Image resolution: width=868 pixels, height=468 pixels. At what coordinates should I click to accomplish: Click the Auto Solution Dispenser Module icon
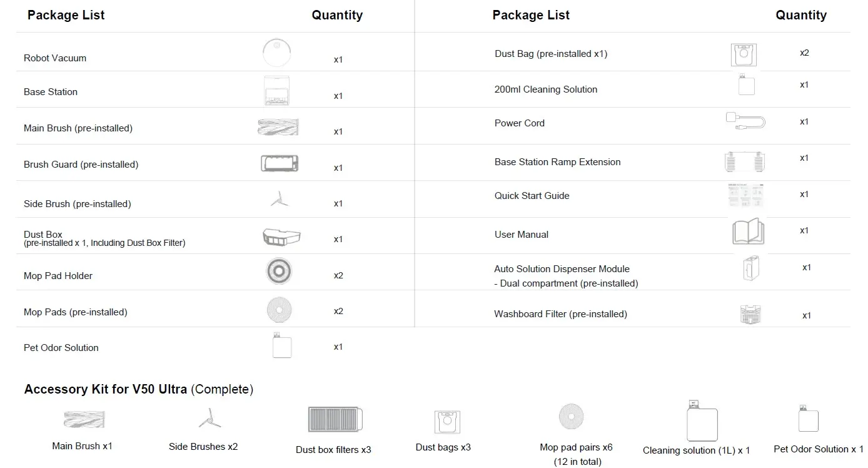click(750, 269)
